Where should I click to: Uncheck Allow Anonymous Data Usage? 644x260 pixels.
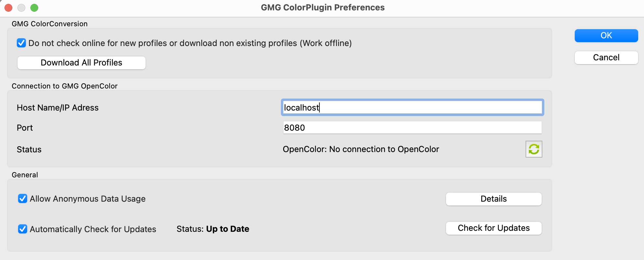pyautogui.click(x=23, y=198)
